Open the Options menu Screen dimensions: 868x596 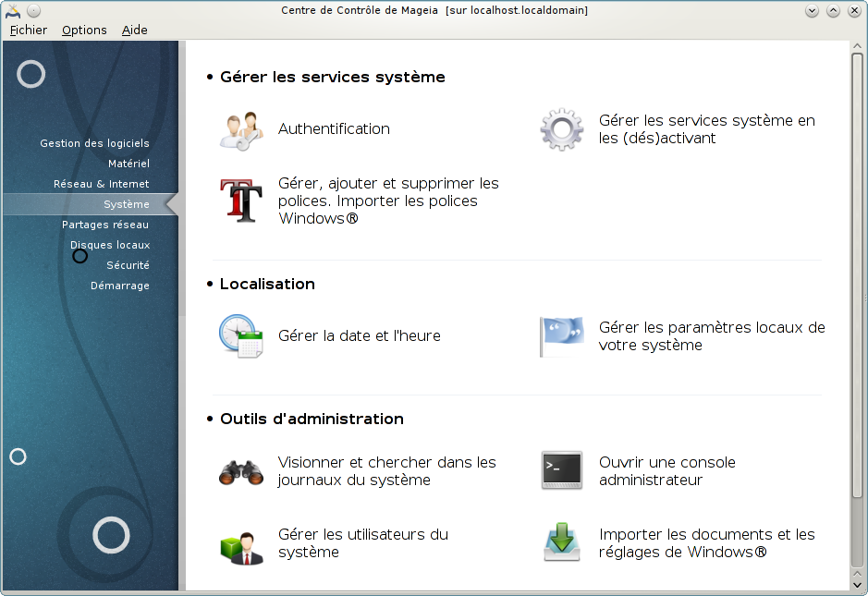[x=84, y=30]
